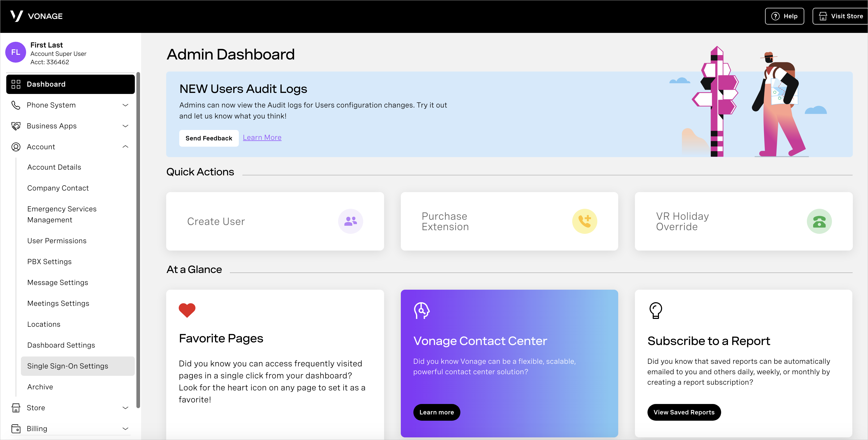This screenshot has height=440, width=868.
Task: Select the Business Apps icon
Action: [15, 126]
